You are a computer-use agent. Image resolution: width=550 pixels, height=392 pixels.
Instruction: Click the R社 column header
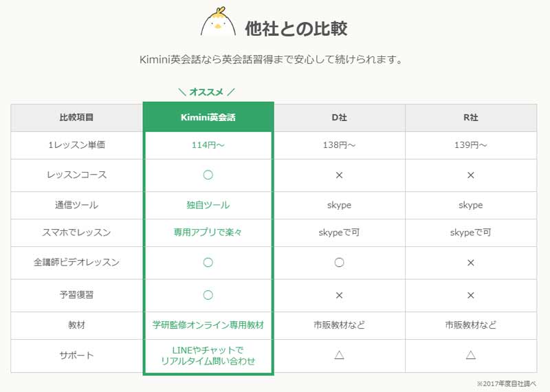click(x=471, y=118)
